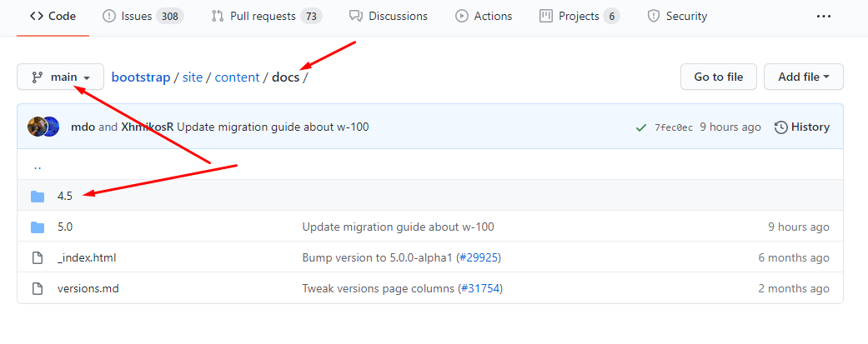Open the three-dot overflow menu
The image size is (868, 344).
tap(824, 17)
